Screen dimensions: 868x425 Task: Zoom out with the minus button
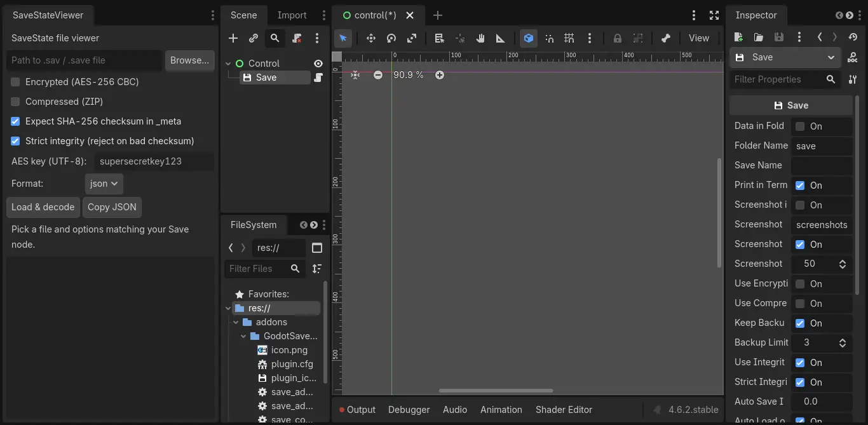(378, 75)
